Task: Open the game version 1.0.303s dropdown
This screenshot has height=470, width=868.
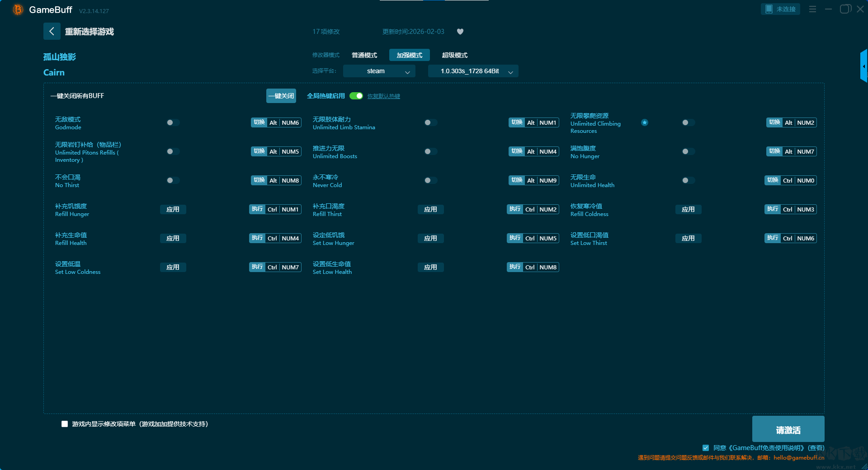Action: 473,71
